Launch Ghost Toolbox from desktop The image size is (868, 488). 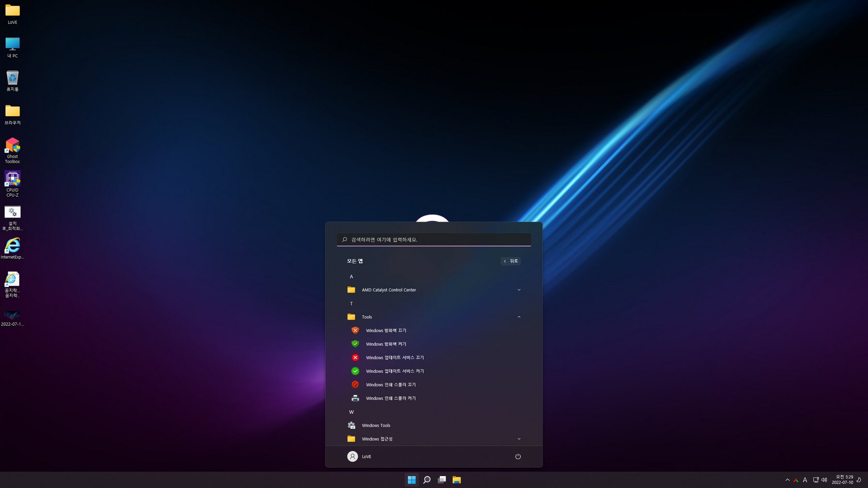[x=12, y=150]
